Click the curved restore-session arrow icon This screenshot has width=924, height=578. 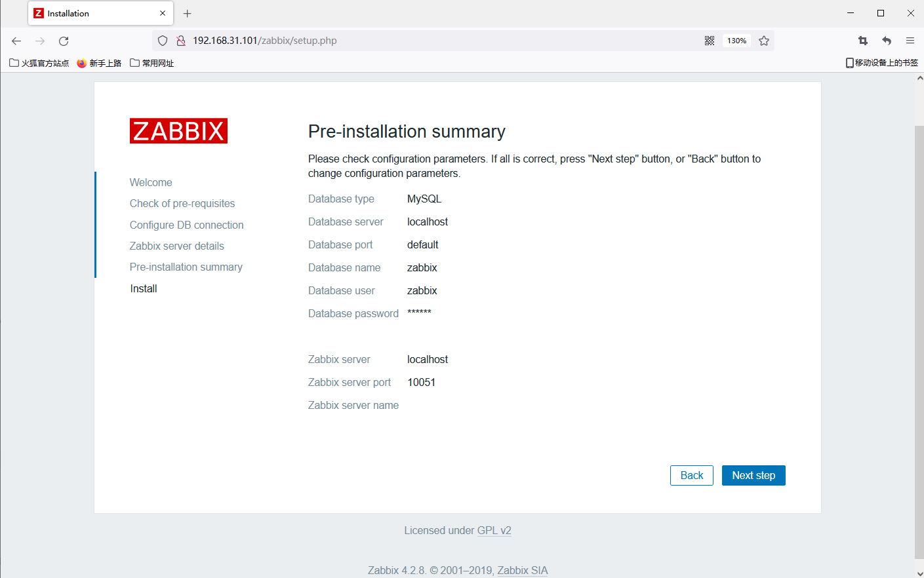pos(886,40)
